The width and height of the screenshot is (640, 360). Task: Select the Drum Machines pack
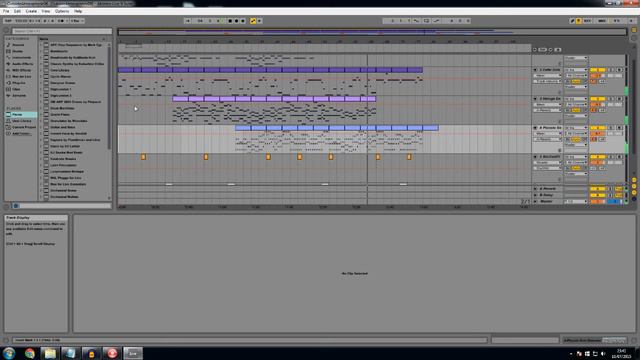[x=62, y=108]
